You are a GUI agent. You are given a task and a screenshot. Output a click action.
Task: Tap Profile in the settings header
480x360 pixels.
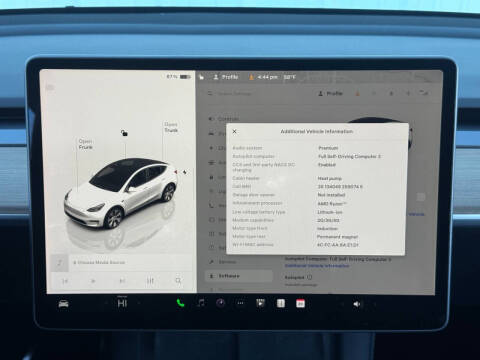[x=330, y=94]
